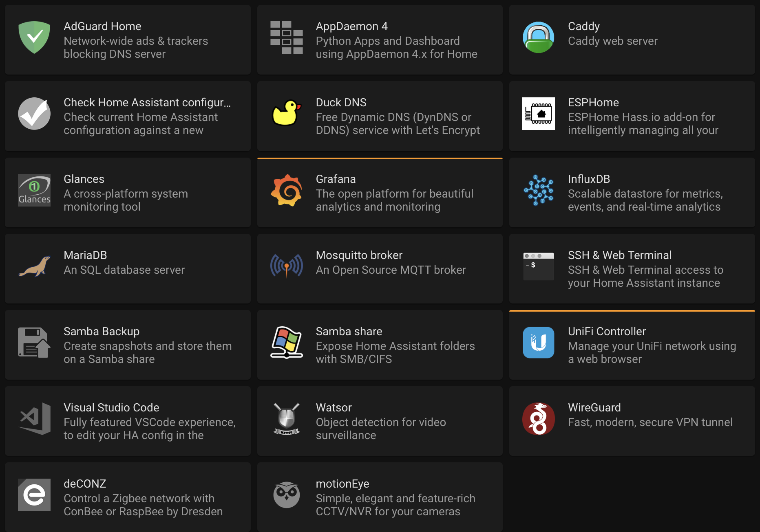The height and width of the screenshot is (532, 760).
Task: Click the ESPHome chip icon
Action: [538, 114]
